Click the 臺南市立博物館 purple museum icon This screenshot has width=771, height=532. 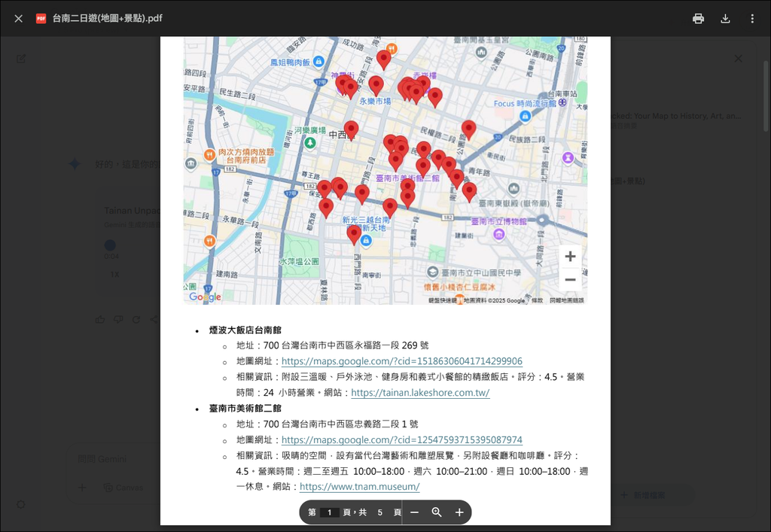point(499,234)
